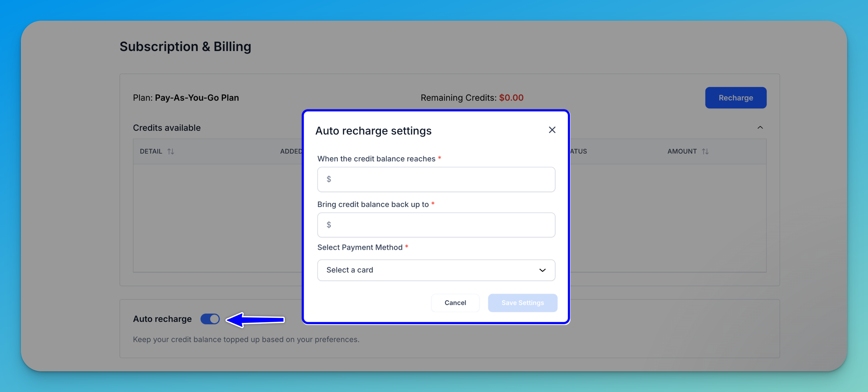868x392 pixels.
Task: Click the dollar sign in second input
Action: (x=329, y=225)
